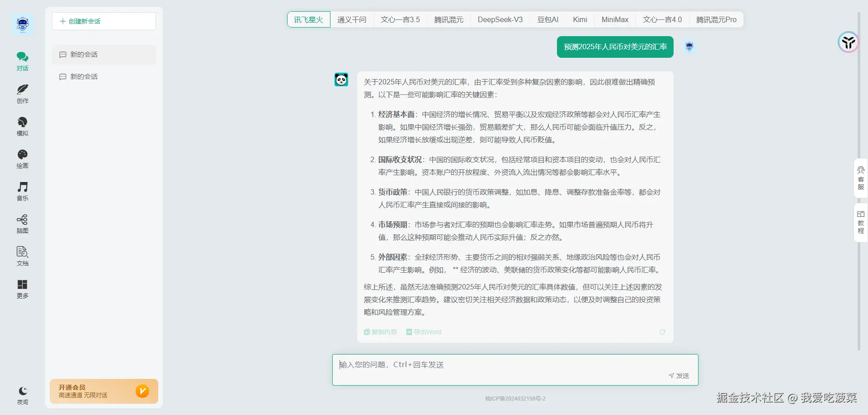Open the 脑图 mind map section
This screenshot has height=415, width=868.
[x=23, y=224]
